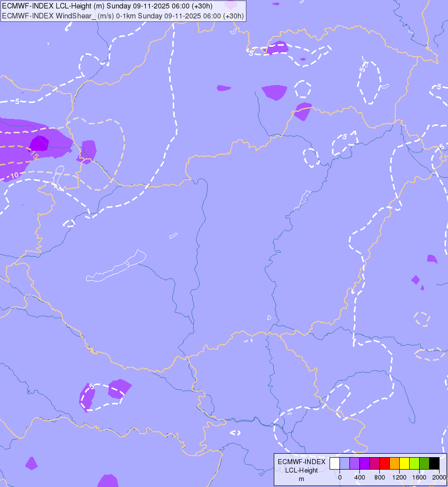The width and height of the screenshot is (448, 487).
Task: Click the red legend swatch
Action: point(384,463)
